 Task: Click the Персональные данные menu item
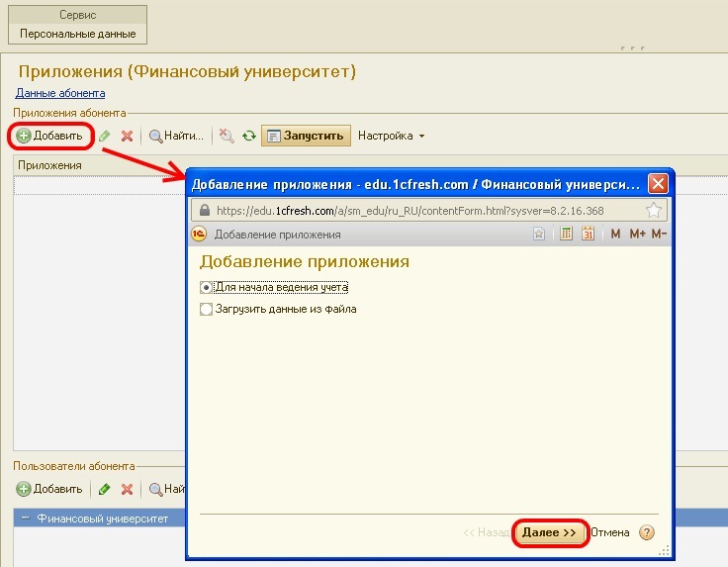coord(78,34)
